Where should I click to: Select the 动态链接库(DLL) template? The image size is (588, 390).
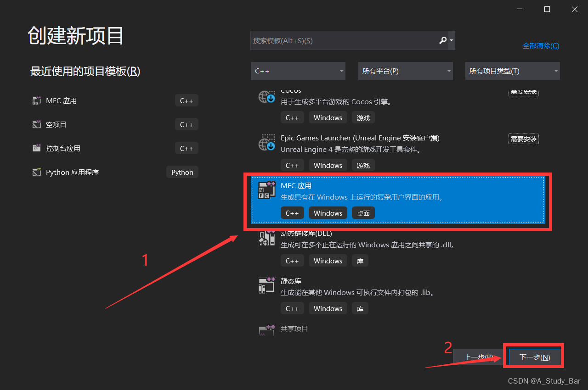click(x=398, y=248)
